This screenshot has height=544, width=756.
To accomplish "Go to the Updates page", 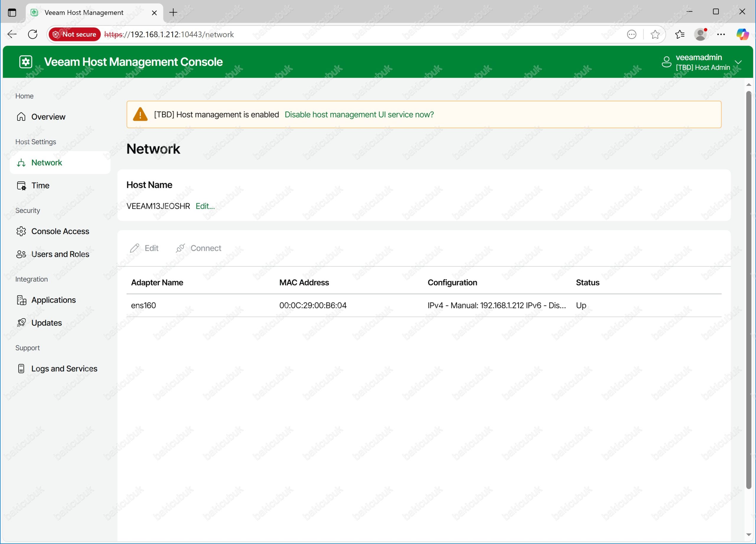I will point(60,323).
